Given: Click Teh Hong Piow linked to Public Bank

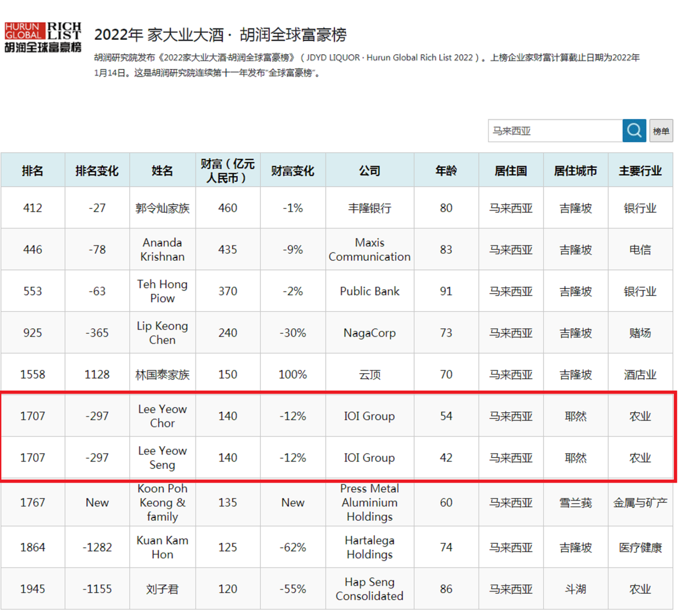Looking at the screenshot, I should [162, 291].
